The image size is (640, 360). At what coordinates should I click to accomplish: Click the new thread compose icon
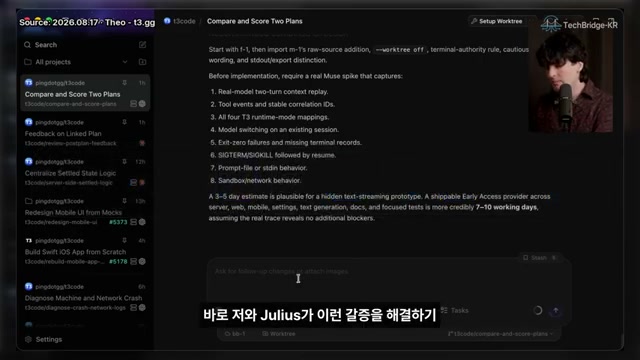(142, 44)
